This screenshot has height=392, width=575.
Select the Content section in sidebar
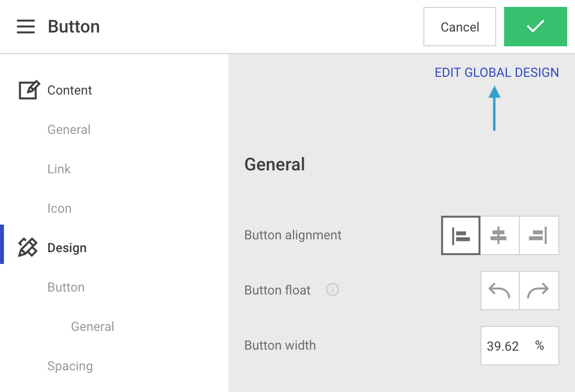(x=70, y=90)
